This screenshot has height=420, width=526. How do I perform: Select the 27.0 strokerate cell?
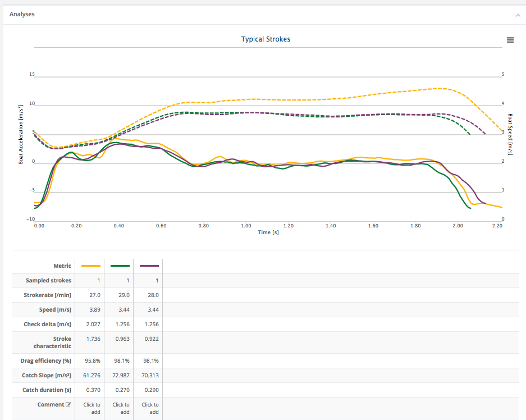[x=95, y=295]
